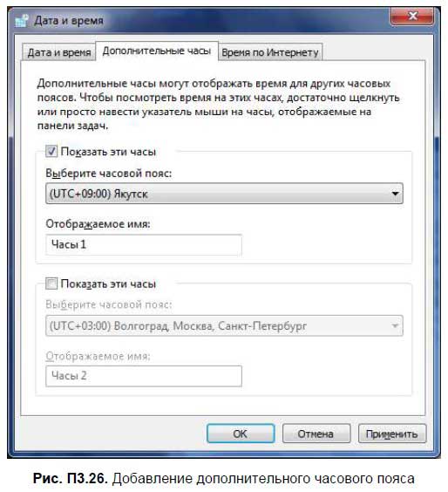This screenshot has width=448, height=492.
Task: Click the first Отображаемое имя label
Action: (x=98, y=224)
